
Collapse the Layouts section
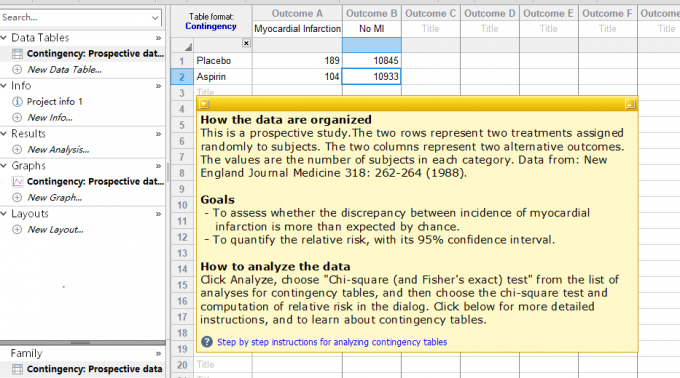click(x=4, y=214)
